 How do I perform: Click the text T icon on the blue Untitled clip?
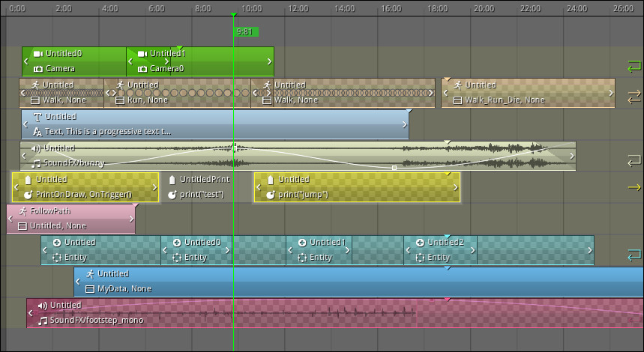[37, 117]
